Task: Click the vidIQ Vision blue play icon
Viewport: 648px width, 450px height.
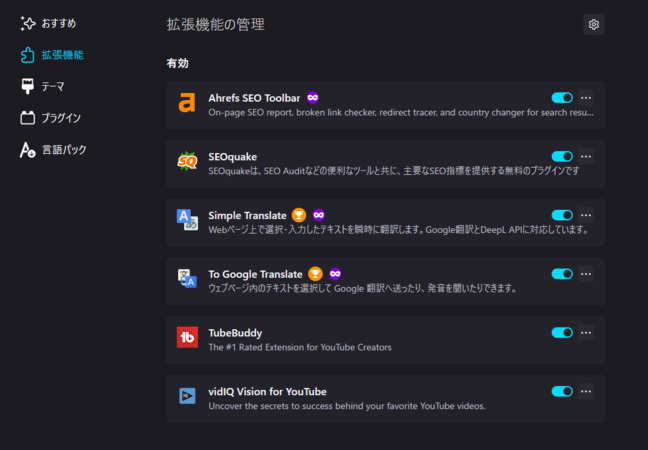Action: click(187, 396)
